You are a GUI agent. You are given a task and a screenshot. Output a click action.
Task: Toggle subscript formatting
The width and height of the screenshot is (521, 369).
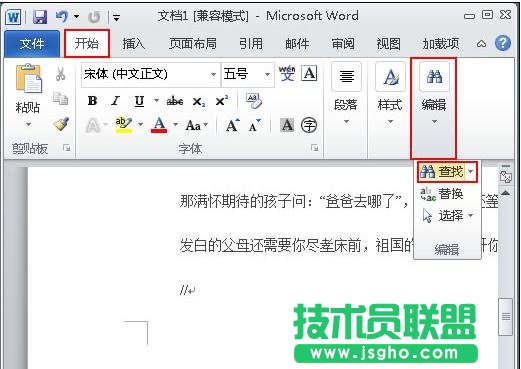199,102
